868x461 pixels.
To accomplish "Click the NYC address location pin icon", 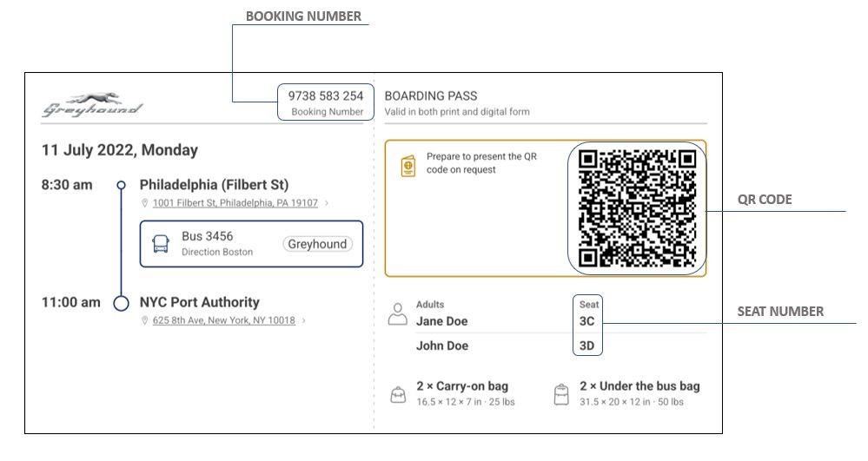I will point(145,321).
